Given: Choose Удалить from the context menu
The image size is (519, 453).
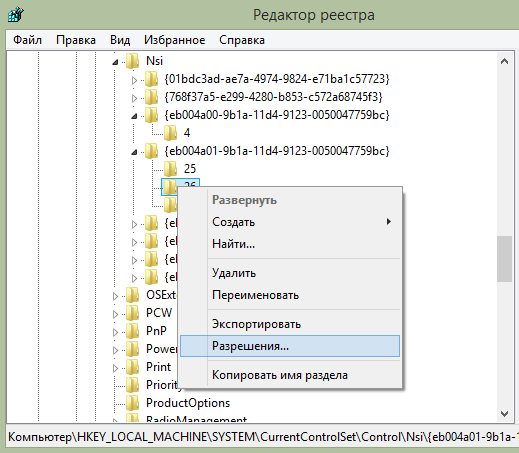Looking at the screenshot, I should tap(290, 273).
